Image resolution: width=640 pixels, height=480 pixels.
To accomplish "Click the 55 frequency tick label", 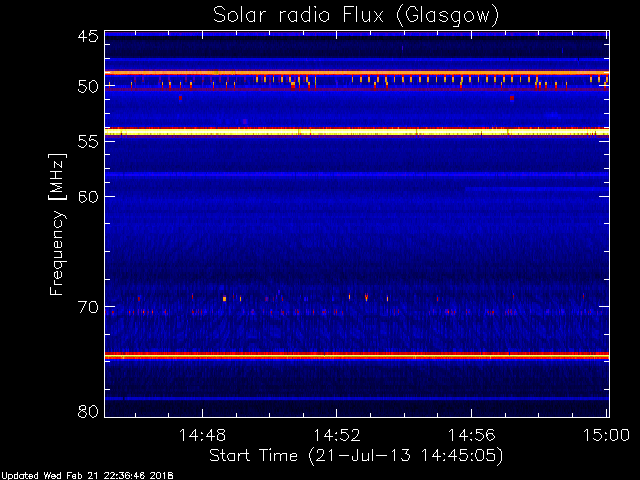I will tap(88, 142).
